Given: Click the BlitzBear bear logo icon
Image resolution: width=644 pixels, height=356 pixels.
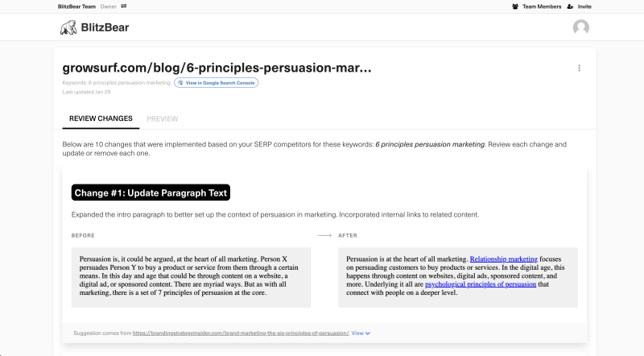Looking at the screenshot, I should (68, 27).
